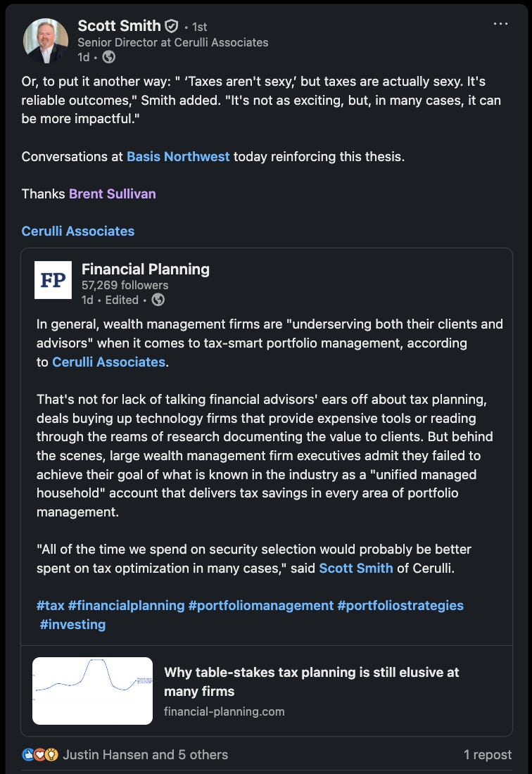Click the globe visibility icon under Scott Smith
This screenshot has height=774, width=532.
108,57
